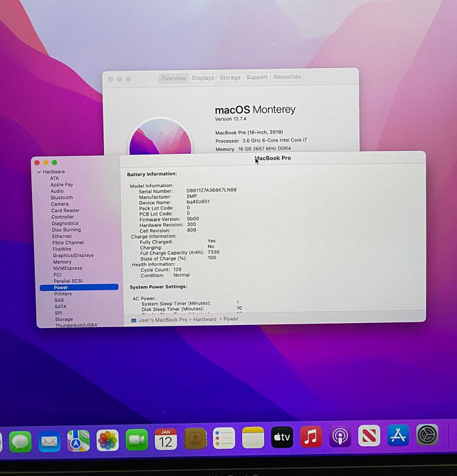The width and height of the screenshot is (457, 476).
Task: Select Camera in hardware sidebar
Action: (x=60, y=204)
